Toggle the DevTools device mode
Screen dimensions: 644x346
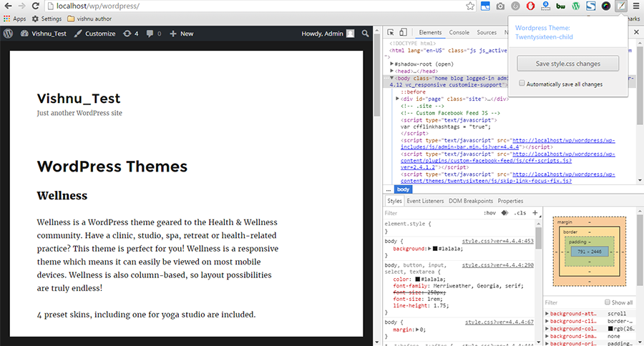(x=404, y=32)
